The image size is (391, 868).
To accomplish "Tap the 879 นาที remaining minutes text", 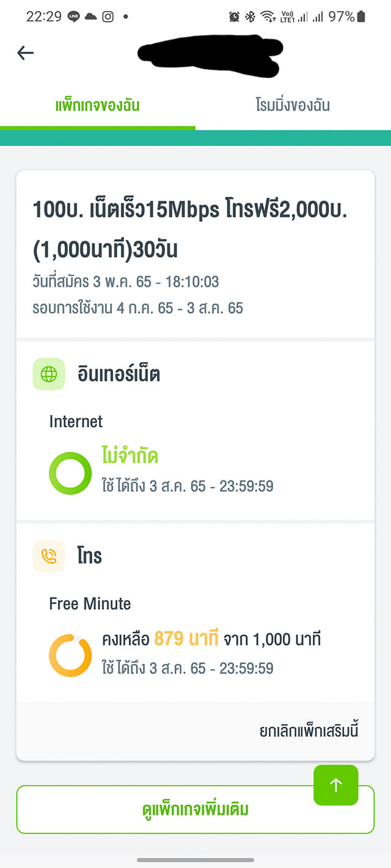I will (186, 640).
